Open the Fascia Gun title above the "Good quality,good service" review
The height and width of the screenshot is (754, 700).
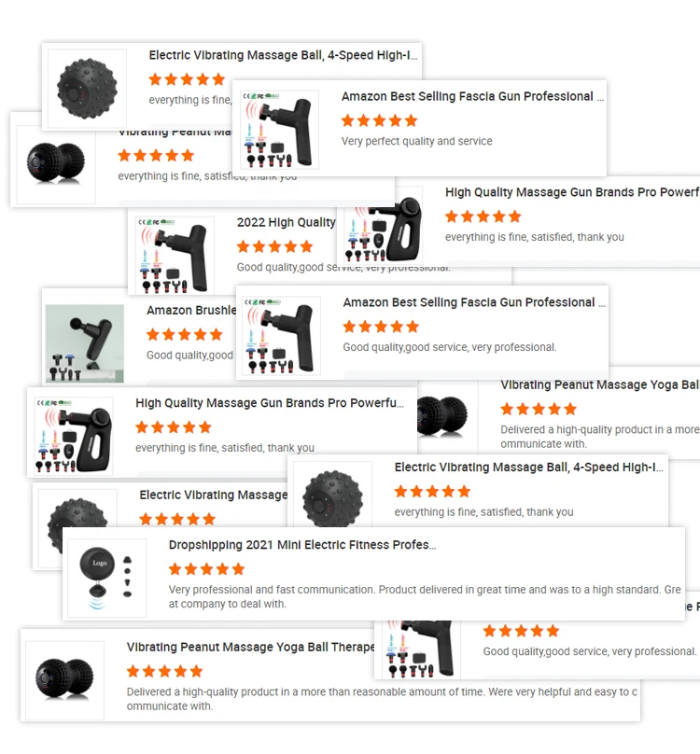point(474,302)
